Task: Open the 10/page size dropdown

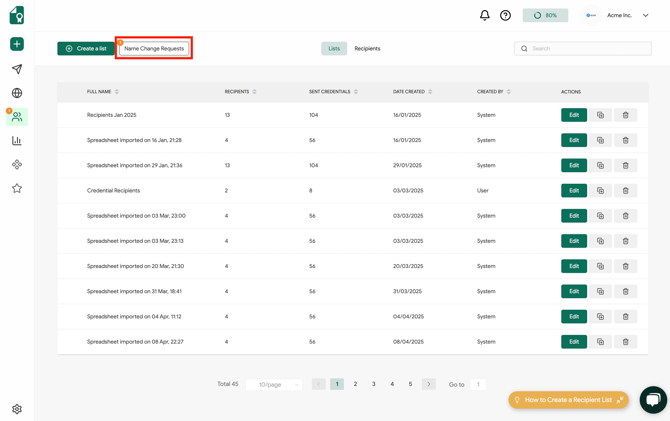Action: click(x=273, y=384)
